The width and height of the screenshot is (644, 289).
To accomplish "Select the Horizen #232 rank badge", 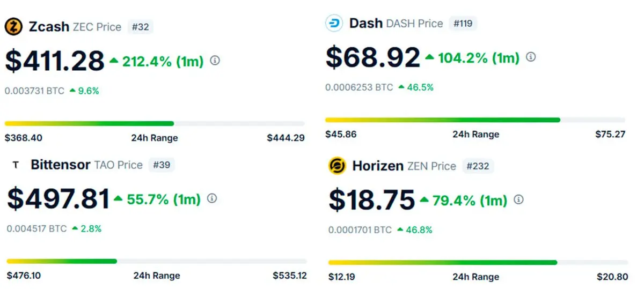I will click(478, 166).
